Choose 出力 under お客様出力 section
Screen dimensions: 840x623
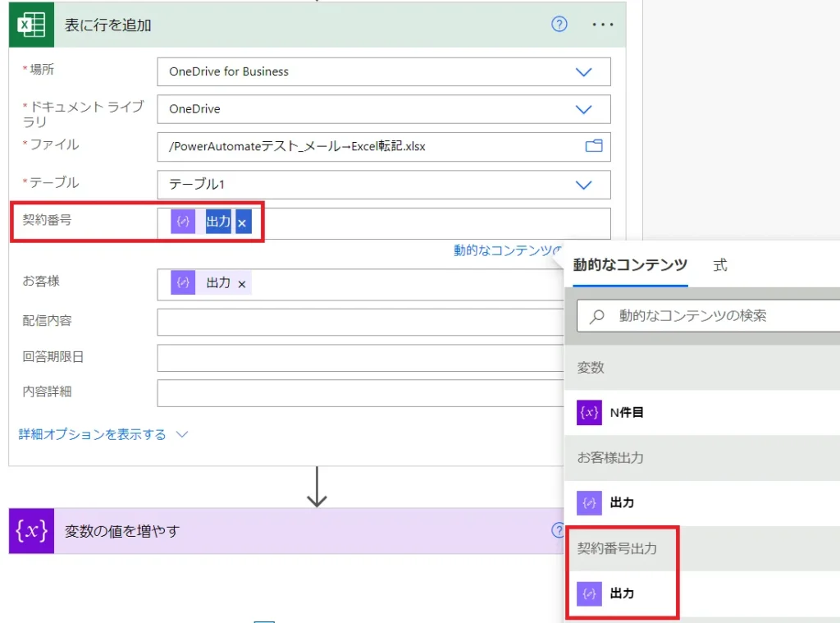tap(622, 502)
